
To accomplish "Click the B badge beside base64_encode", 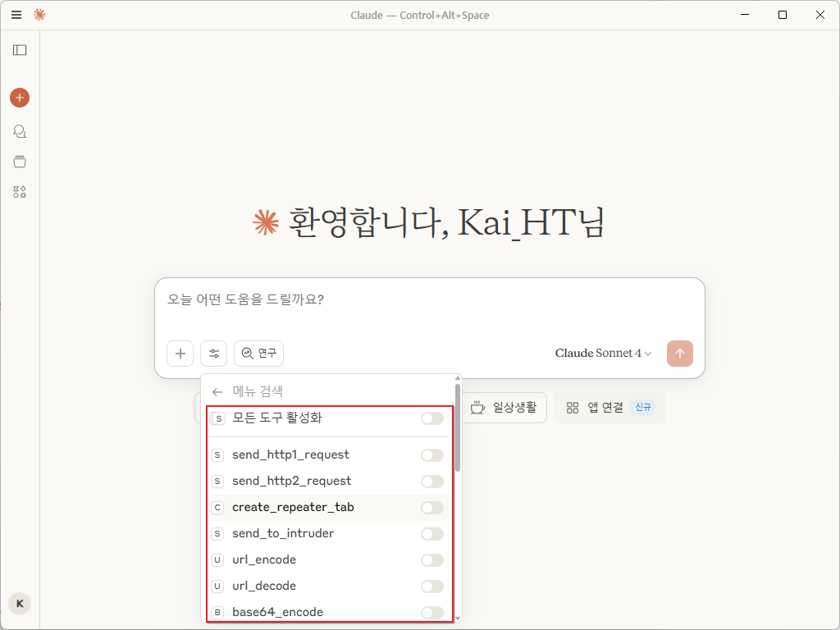I will point(217,612).
